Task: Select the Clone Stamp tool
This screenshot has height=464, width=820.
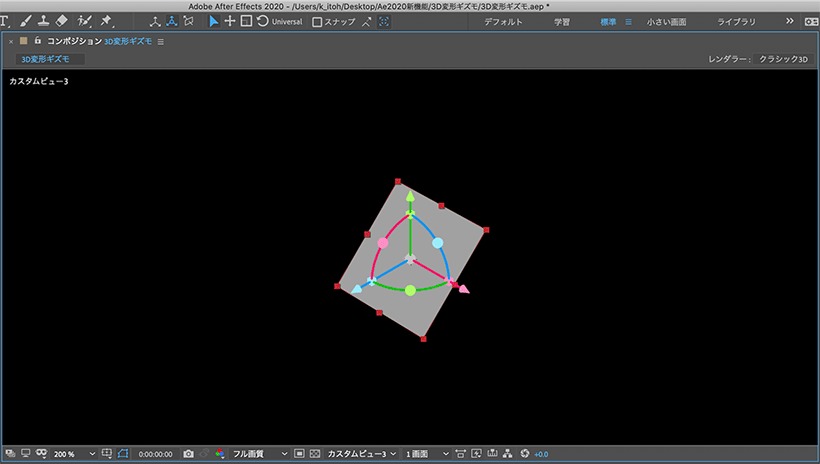Action: [43, 21]
